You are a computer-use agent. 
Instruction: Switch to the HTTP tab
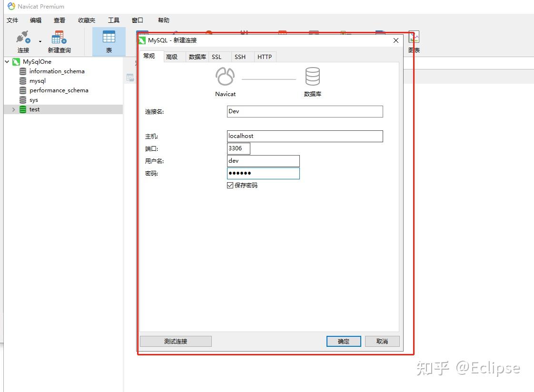click(265, 57)
